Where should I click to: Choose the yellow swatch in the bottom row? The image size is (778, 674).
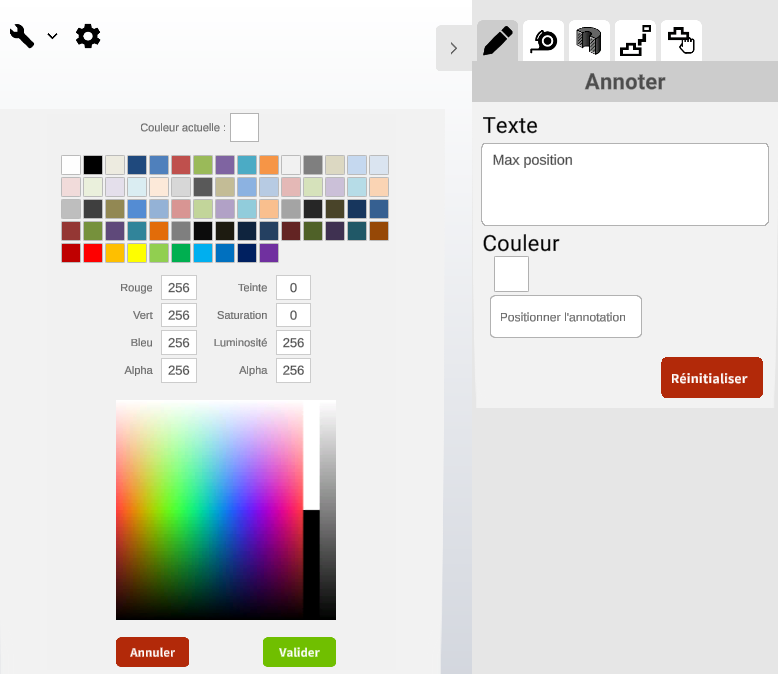click(x=137, y=253)
